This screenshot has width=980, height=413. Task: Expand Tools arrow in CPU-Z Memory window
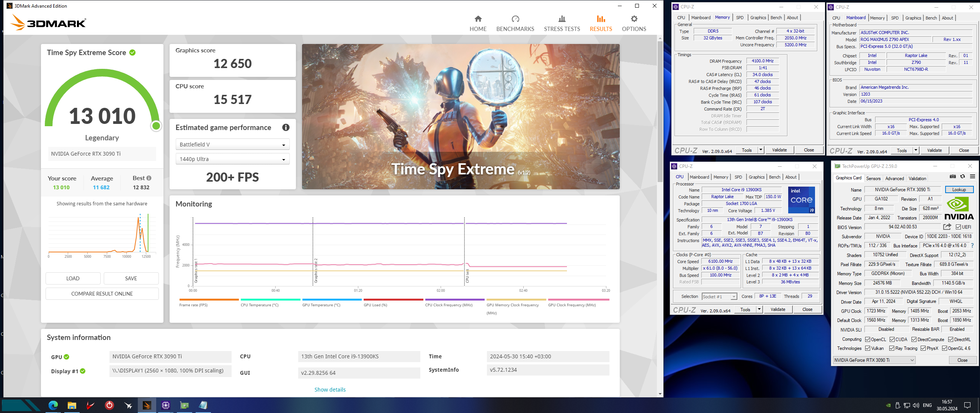tap(761, 150)
